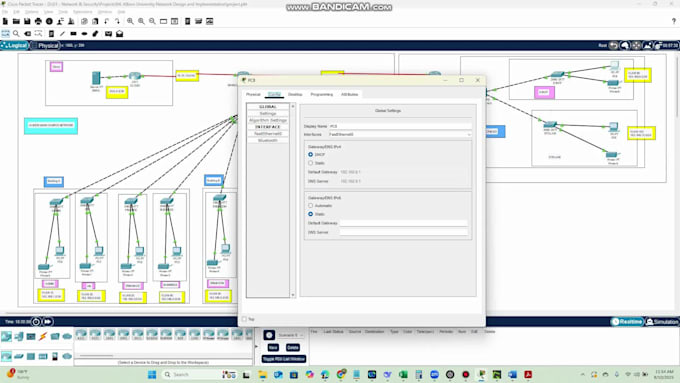680x383 pixels.
Task: Add Simple PDU closed envelope icon
Action: [108, 33]
